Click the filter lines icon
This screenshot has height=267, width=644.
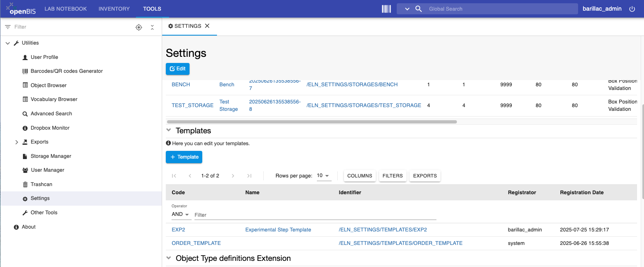coord(8,27)
